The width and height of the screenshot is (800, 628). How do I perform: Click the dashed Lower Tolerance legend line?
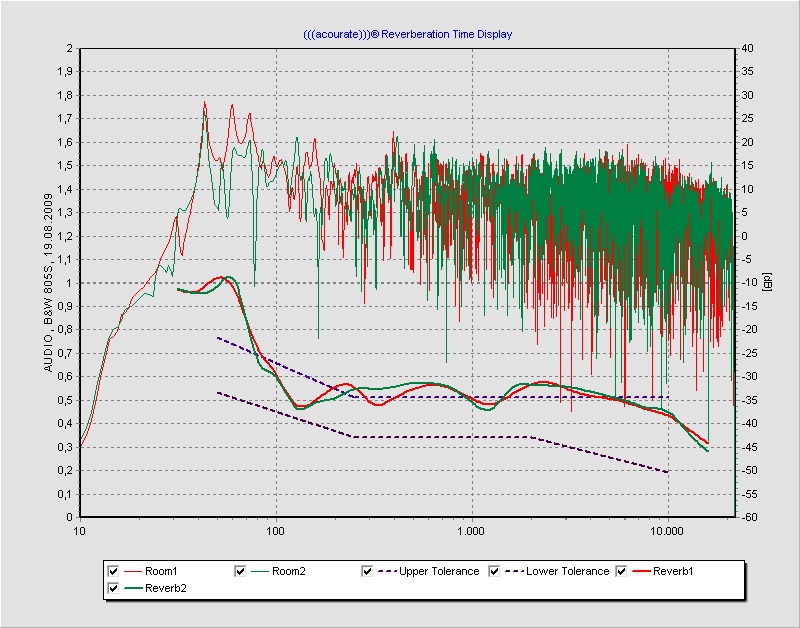(514, 571)
